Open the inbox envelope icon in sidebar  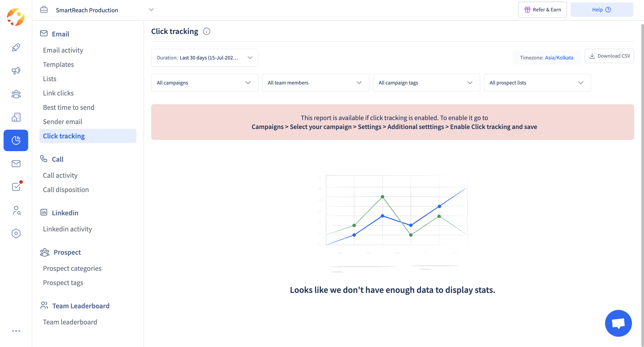(16, 163)
